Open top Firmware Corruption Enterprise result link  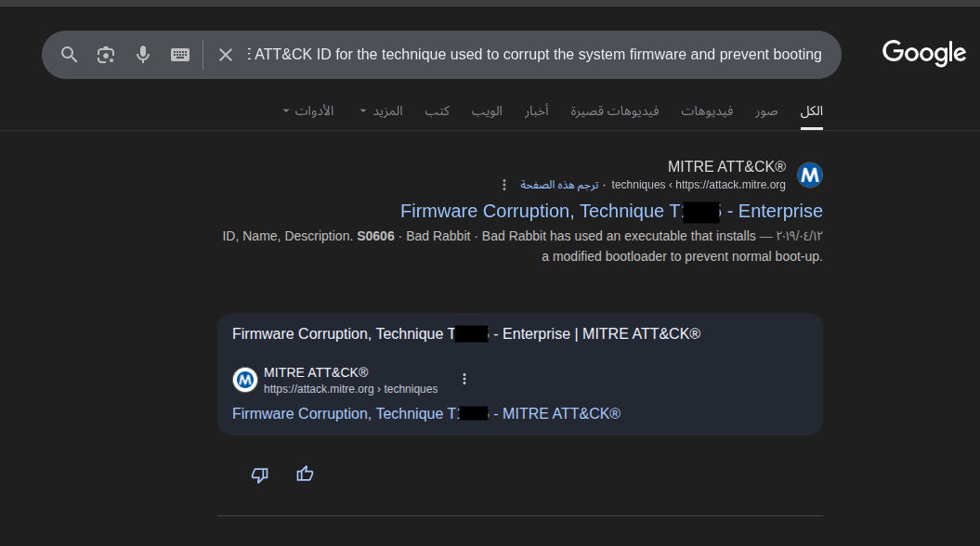pos(611,212)
